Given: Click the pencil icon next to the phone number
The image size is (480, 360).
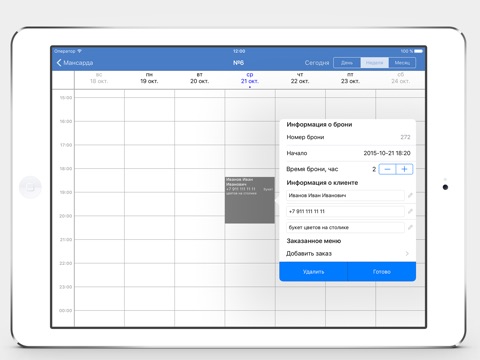Looking at the screenshot, I should [410, 211].
